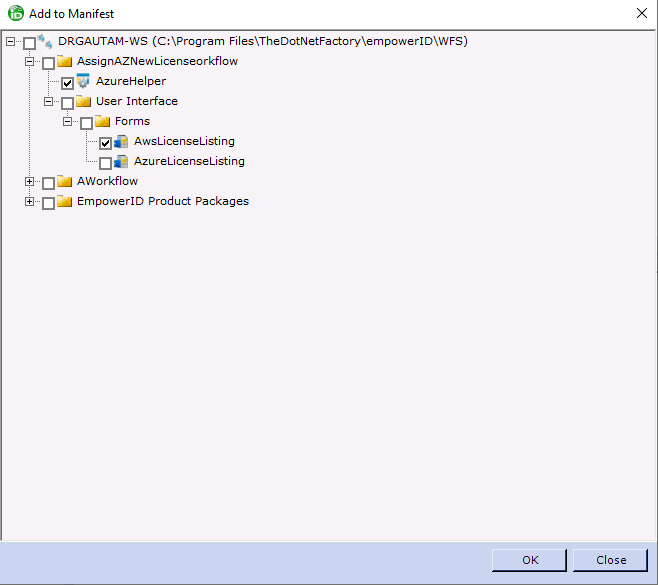Click the server icon beside DRGAUTAM-WS
Viewport: 658px width, 585px height.
click(45, 42)
